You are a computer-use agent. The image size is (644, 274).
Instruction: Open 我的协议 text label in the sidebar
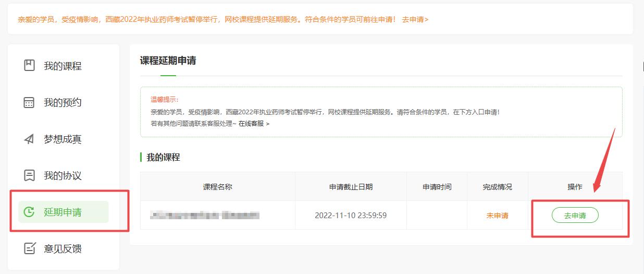click(63, 176)
